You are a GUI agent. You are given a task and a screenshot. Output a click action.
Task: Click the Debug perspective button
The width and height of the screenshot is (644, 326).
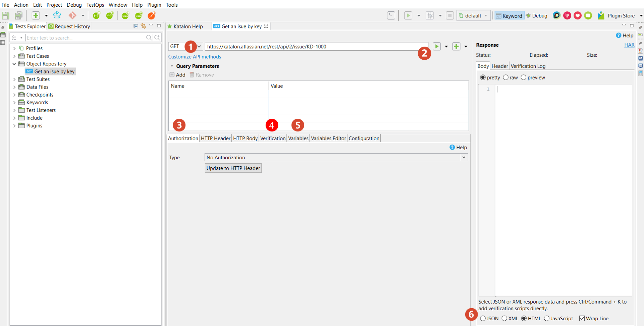click(x=537, y=16)
